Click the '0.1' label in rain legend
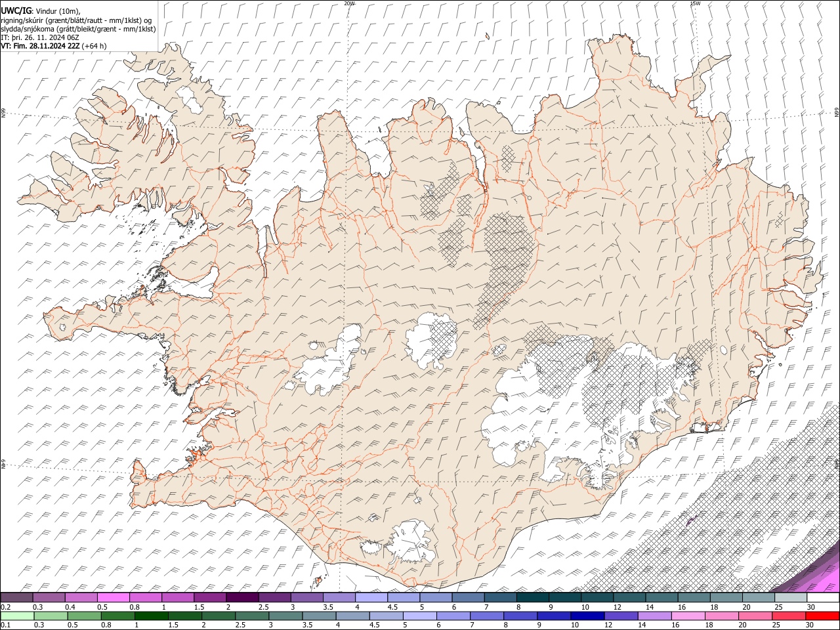Image resolution: width=840 pixels, height=630 pixels. (x=5, y=625)
